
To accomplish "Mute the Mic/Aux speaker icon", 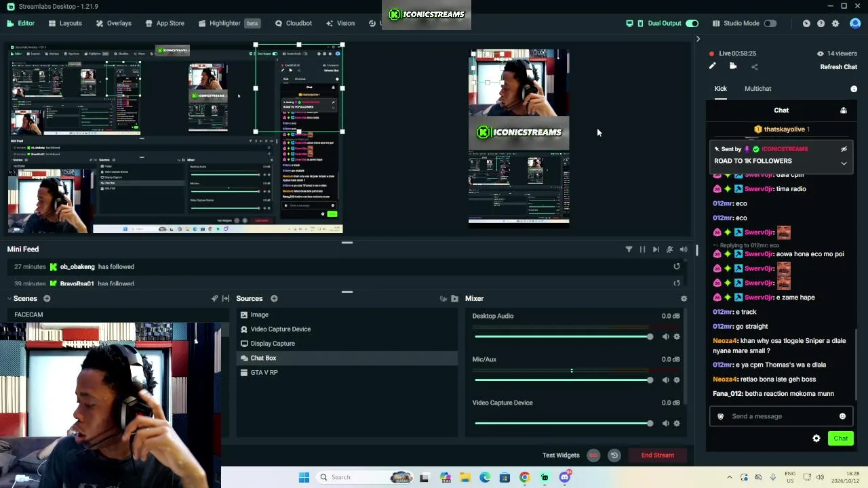I will point(665,380).
